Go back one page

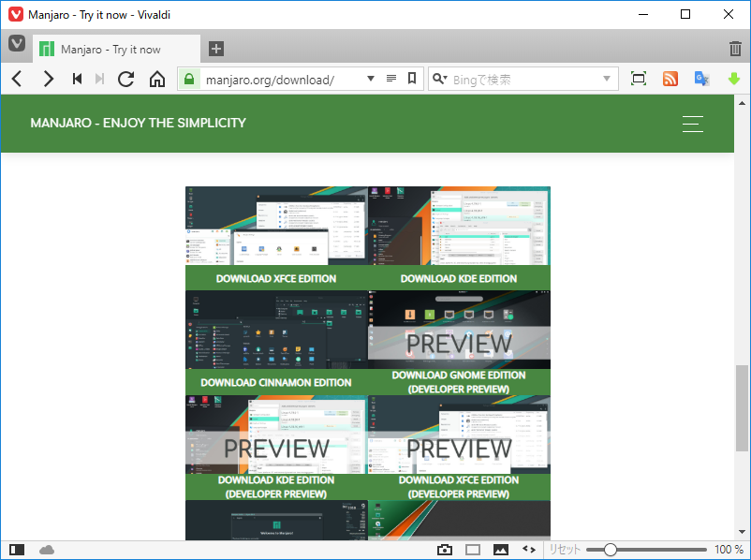pos(17,79)
